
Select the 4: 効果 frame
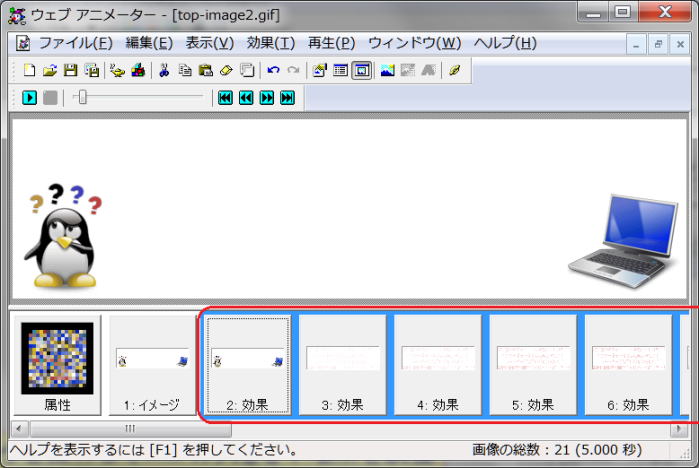click(x=438, y=365)
